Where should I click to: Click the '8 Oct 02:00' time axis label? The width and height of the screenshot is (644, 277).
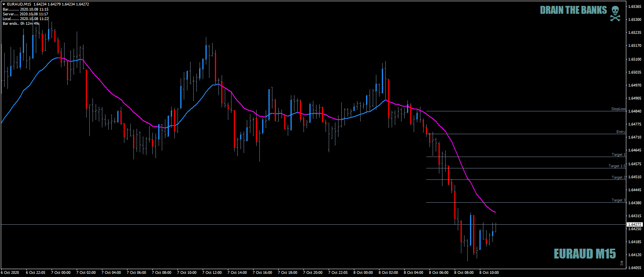(388, 273)
